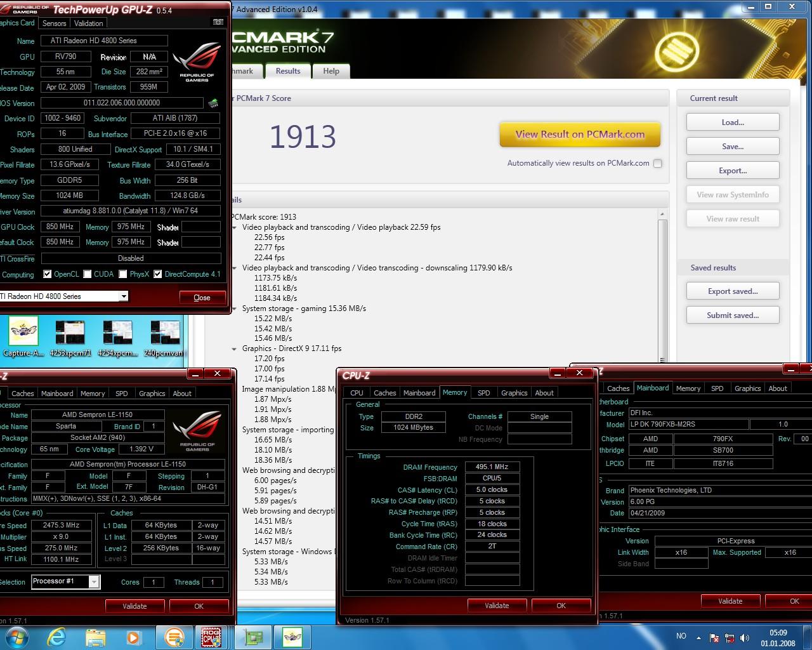Click View Result on PCMark.com

tap(580, 135)
